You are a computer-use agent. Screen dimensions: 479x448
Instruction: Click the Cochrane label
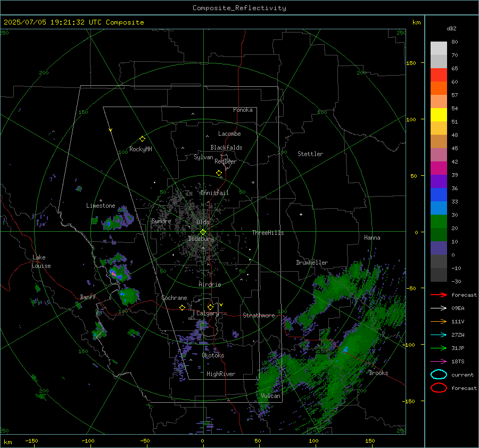[174, 298]
